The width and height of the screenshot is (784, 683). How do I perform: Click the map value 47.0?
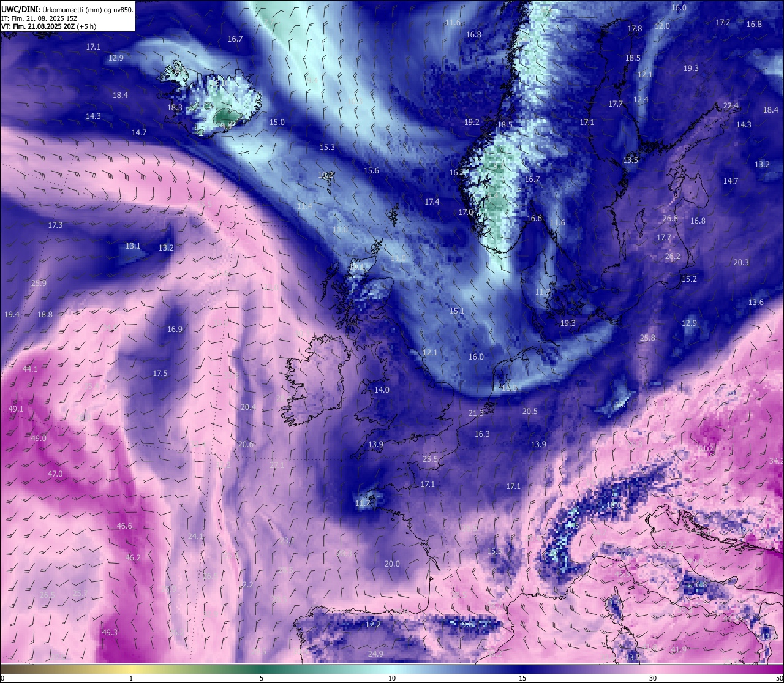coord(55,474)
